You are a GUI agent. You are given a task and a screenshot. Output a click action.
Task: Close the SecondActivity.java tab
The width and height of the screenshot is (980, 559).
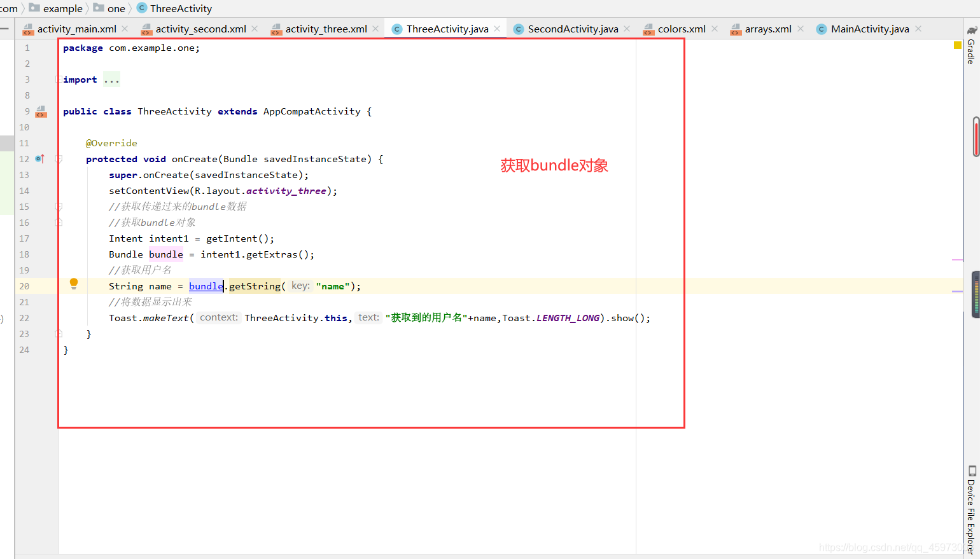(627, 29)
